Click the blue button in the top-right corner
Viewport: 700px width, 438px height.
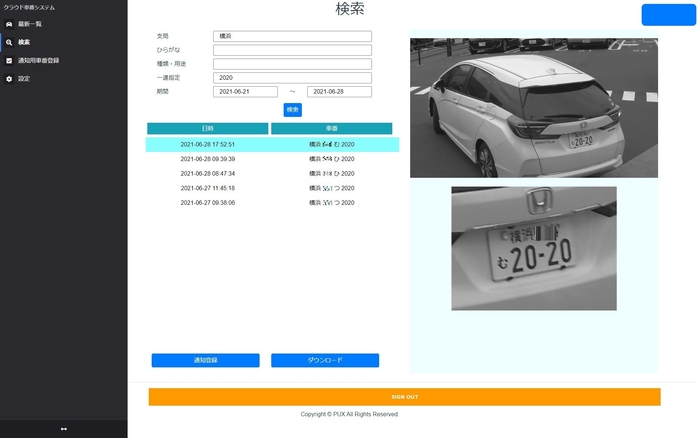coord(668,15)
